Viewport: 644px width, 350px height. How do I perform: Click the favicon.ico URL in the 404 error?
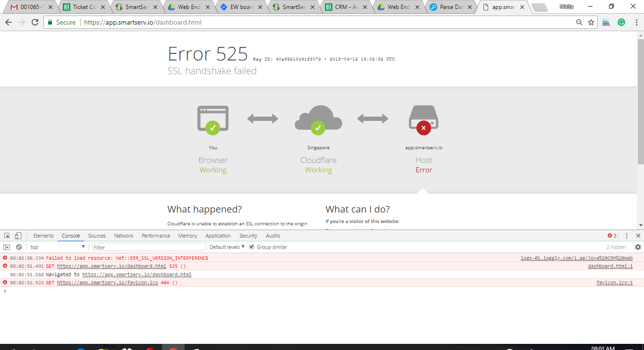[108, 283]
